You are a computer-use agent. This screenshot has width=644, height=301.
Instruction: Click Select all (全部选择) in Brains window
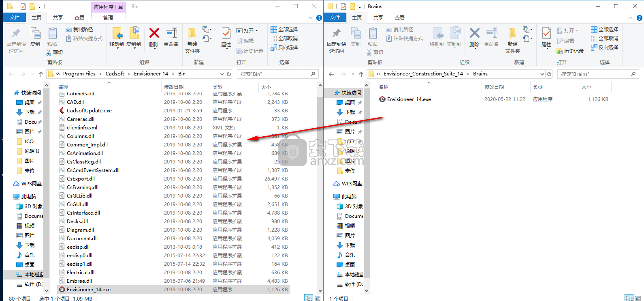tap(604, 30)
